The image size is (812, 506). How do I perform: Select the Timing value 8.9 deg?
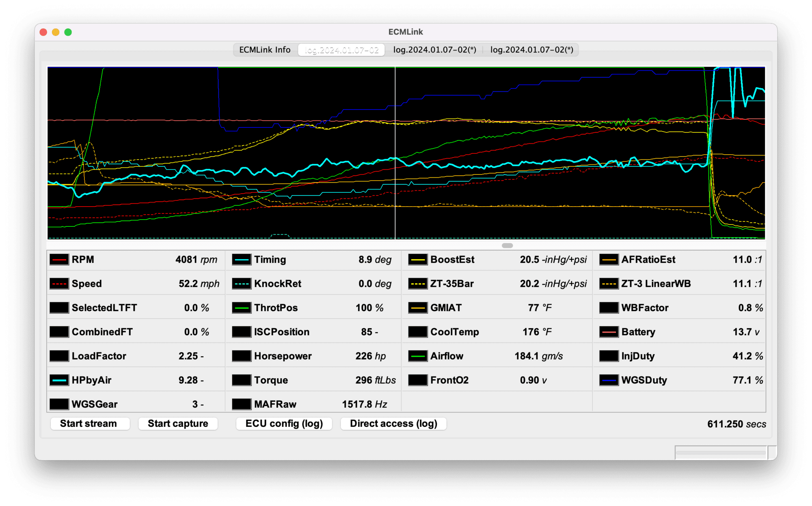(x=375, y=260)
